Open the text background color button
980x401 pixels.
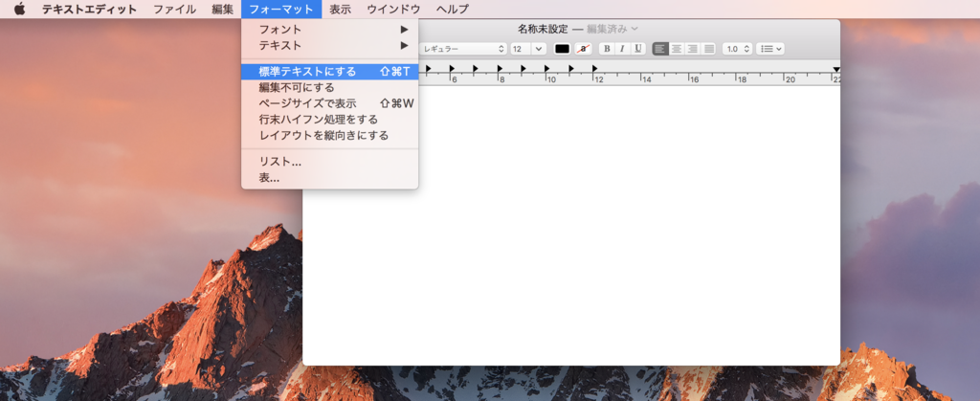(x=584, y=49)
